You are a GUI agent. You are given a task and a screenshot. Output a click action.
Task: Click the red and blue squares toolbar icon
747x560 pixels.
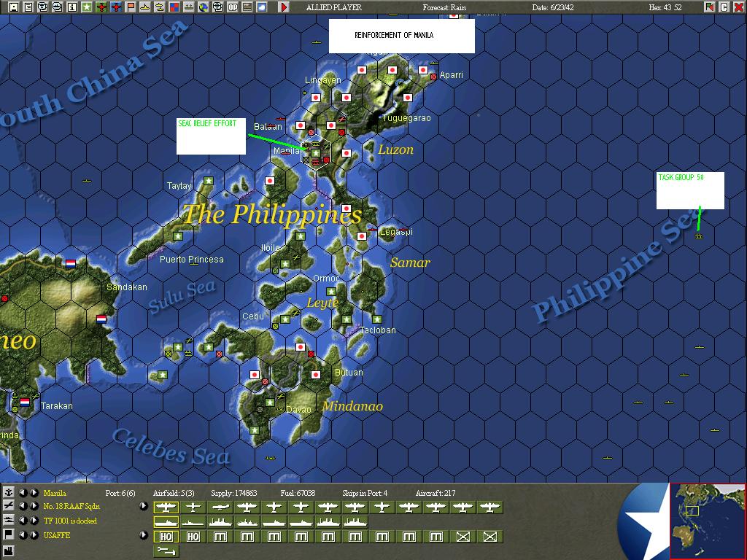click(x=174, y=7)
